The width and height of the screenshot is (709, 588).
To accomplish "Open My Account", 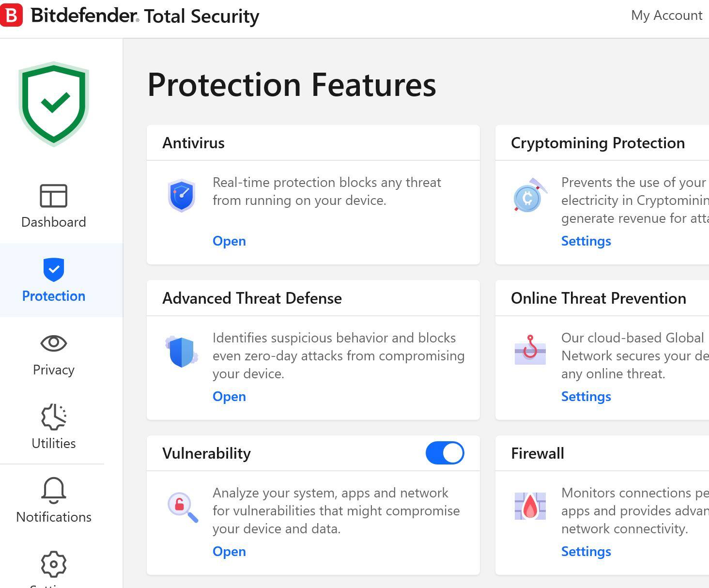I will click(x=666, y=15).
